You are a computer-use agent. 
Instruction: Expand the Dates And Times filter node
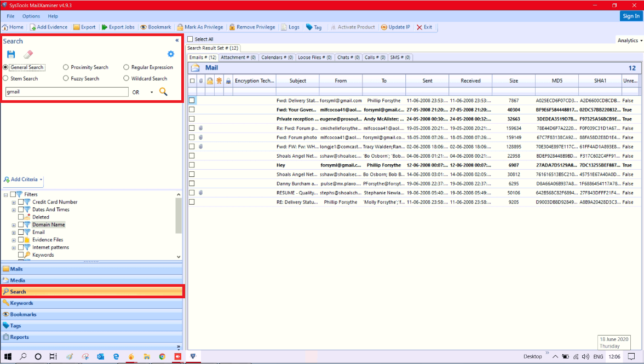(14, 210)
